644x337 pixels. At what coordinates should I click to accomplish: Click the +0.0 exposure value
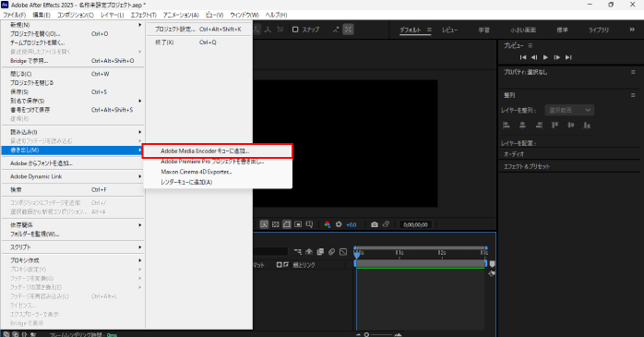point(352,224)
